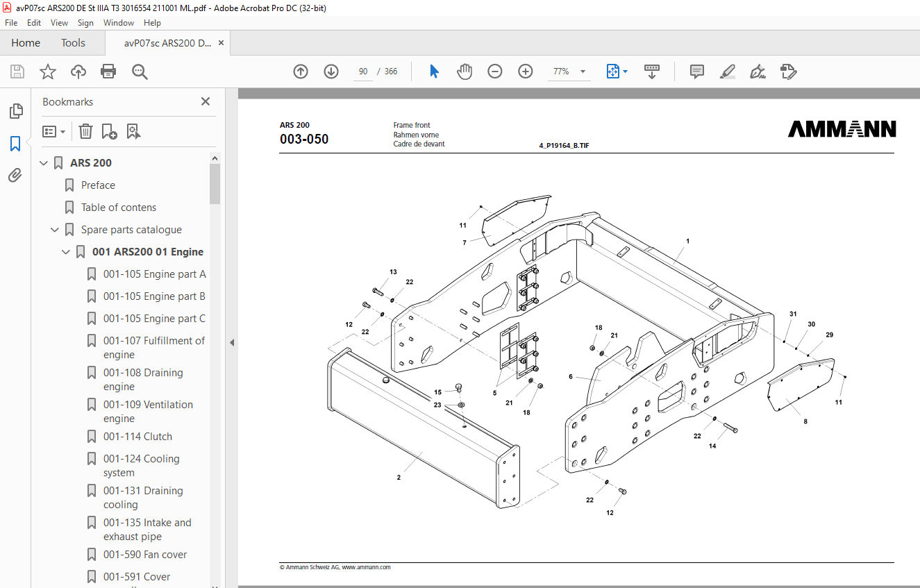Toggle the Bookmarks panel sidebar icon
Image resolution: width=920 pixels, height=588 pixels.
pyautogui.click(x=15, y=144)
